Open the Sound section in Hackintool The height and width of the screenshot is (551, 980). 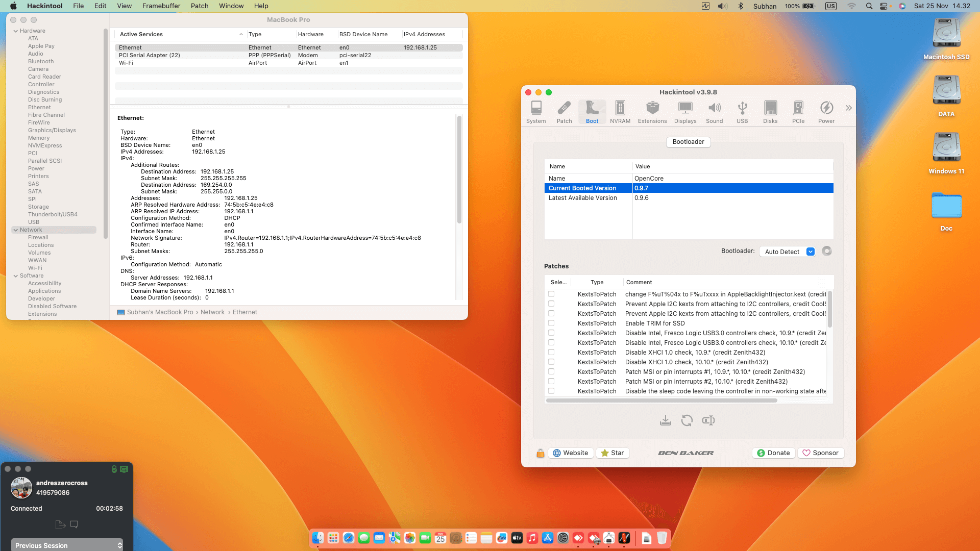[x=714, y=112]
